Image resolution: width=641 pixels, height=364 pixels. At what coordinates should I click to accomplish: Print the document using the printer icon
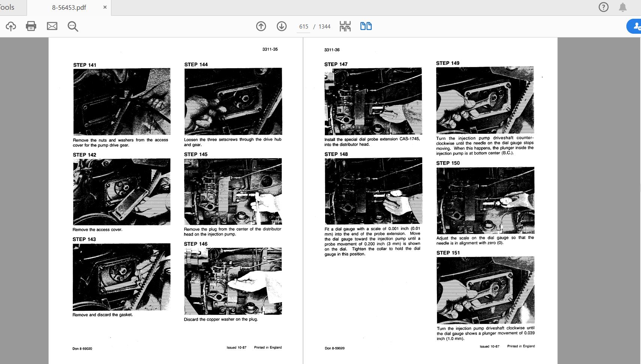(31, 26)
